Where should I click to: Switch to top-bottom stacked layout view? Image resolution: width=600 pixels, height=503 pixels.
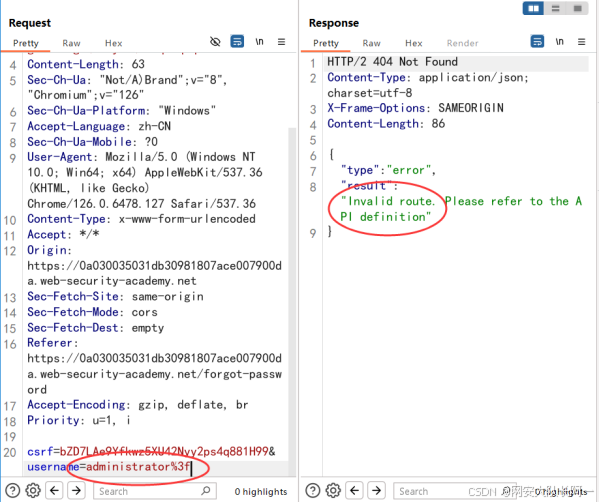coord(555,9)
